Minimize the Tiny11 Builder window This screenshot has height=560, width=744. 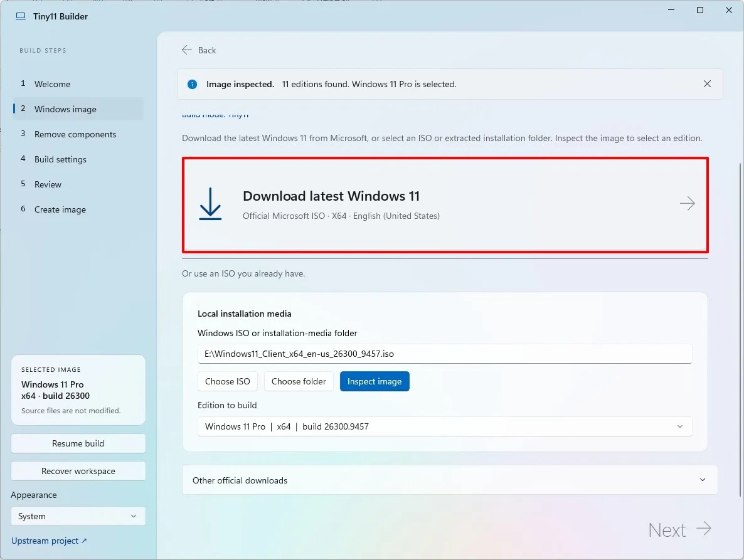671,10
